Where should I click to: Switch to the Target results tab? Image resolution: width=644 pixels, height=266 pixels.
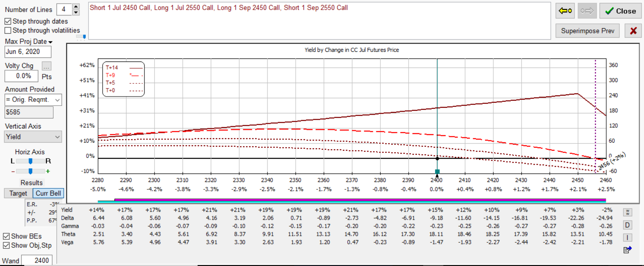(x=18, y=193)
